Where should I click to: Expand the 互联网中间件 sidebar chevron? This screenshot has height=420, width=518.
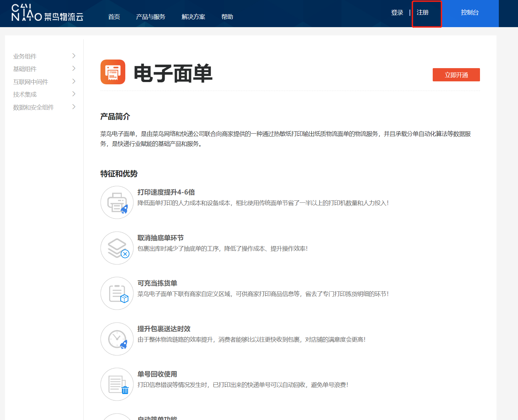pos(74,81)
